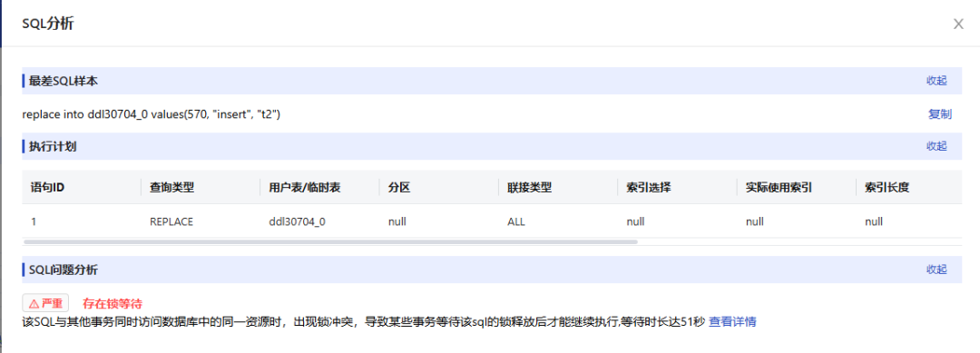Select the 存在锁等待 issue title
The height and width of the screenshot is (353, 980).
[x=113, y=304]
